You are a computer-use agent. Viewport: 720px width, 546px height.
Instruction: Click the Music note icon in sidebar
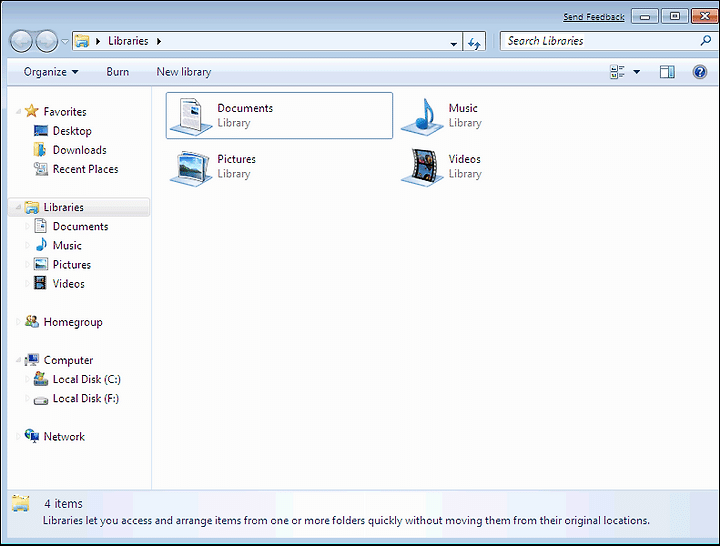pyautogui.click(x=41, y=245)
